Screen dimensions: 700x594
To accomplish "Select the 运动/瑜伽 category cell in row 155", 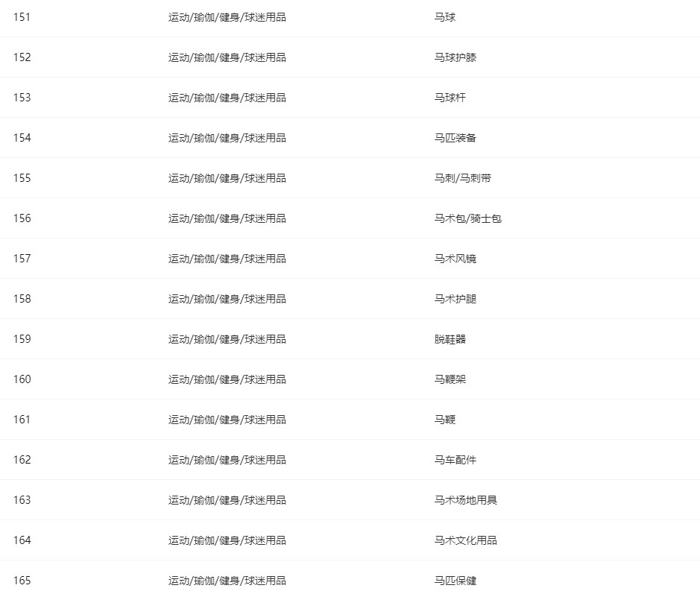I will tap(227, 179).
